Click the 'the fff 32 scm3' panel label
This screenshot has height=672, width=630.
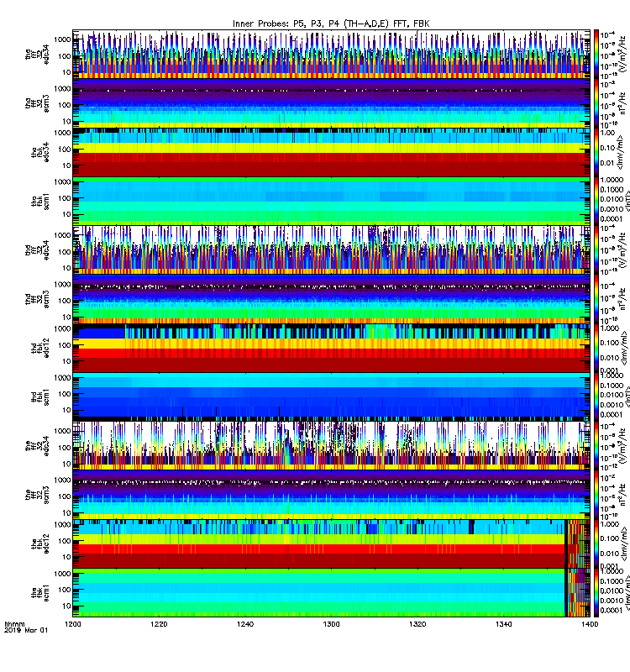tap(37, 494)
